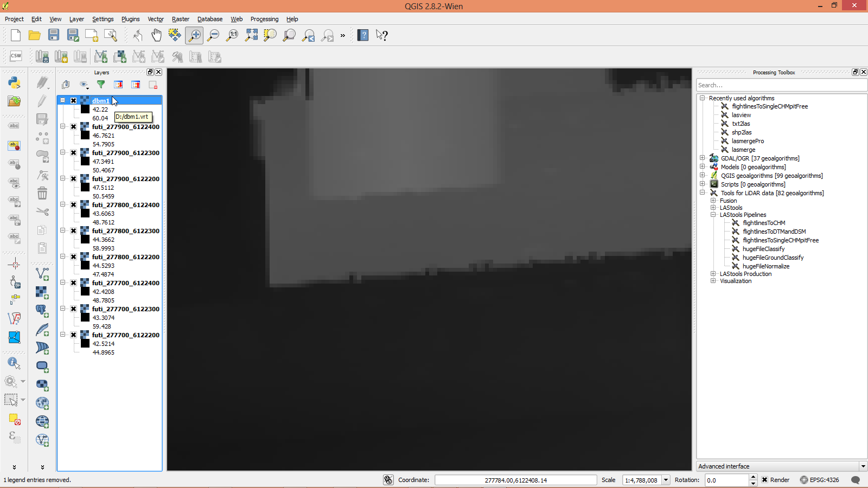868x488 pixels.
Task: Uncheck the futi_277900_6122400 layer visibility
Action: tap(74, 126)
